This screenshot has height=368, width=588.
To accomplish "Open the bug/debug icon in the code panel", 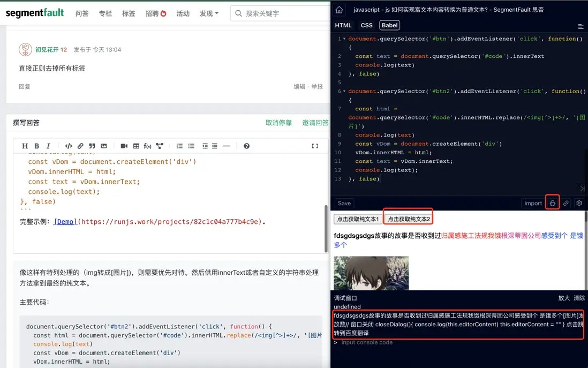I will click(x=553, y=203).
